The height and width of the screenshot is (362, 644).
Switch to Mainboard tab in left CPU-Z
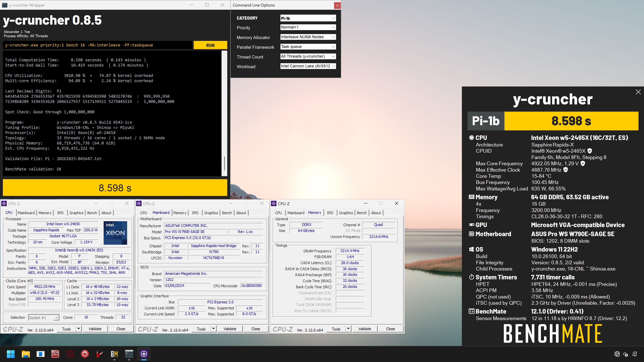coord(26,213)
